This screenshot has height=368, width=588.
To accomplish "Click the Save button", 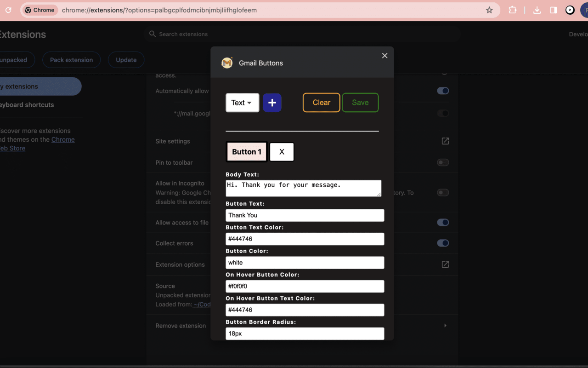I will (360, 103).
